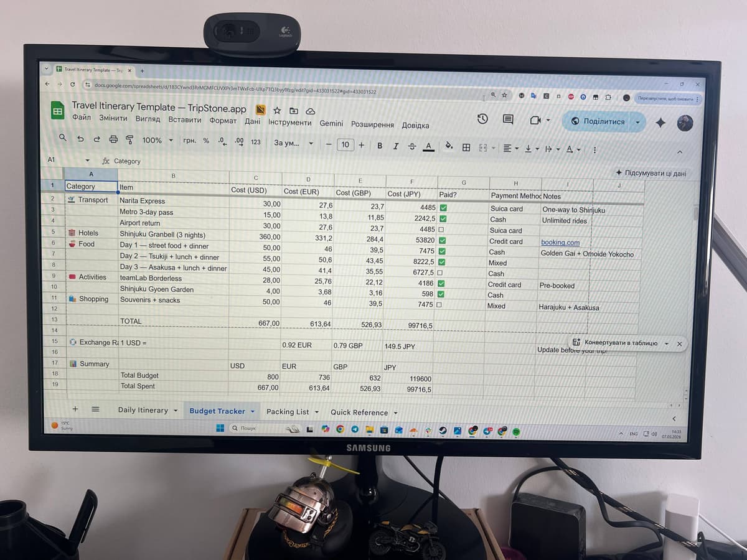
Task: Select the paint format tool
Action: [x=129, y=141]
